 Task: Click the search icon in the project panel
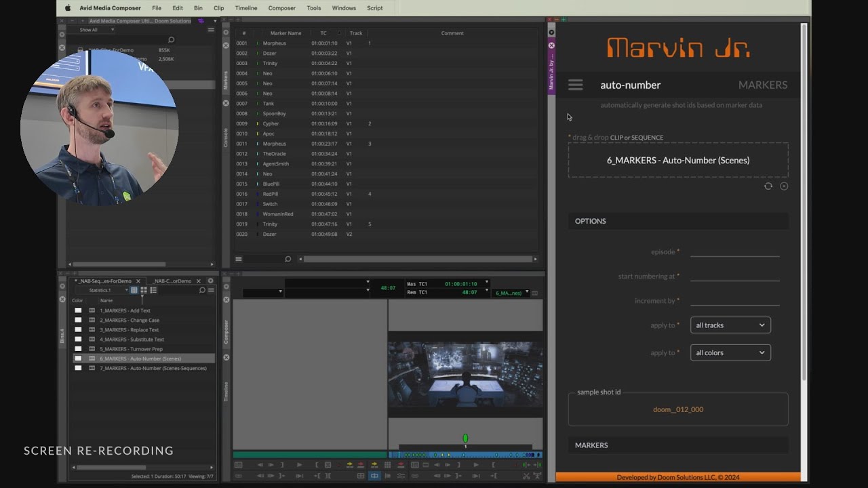pos(171,40)
